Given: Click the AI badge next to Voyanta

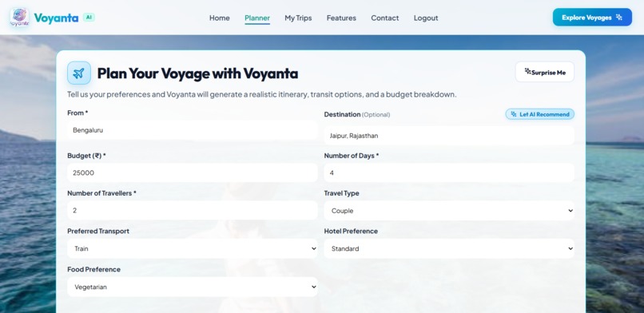Looking at the screenshot, I should (x=89, y=18).
